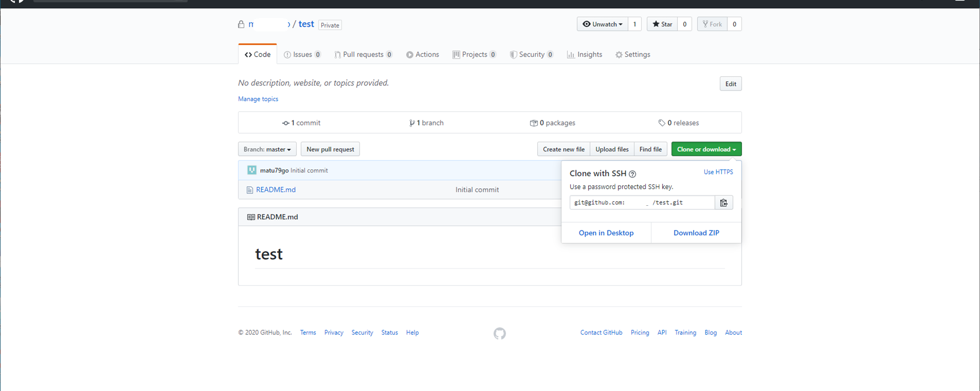Select the SSH clone URL field
This screenshot has height=391, width=980.
point(642,203)
